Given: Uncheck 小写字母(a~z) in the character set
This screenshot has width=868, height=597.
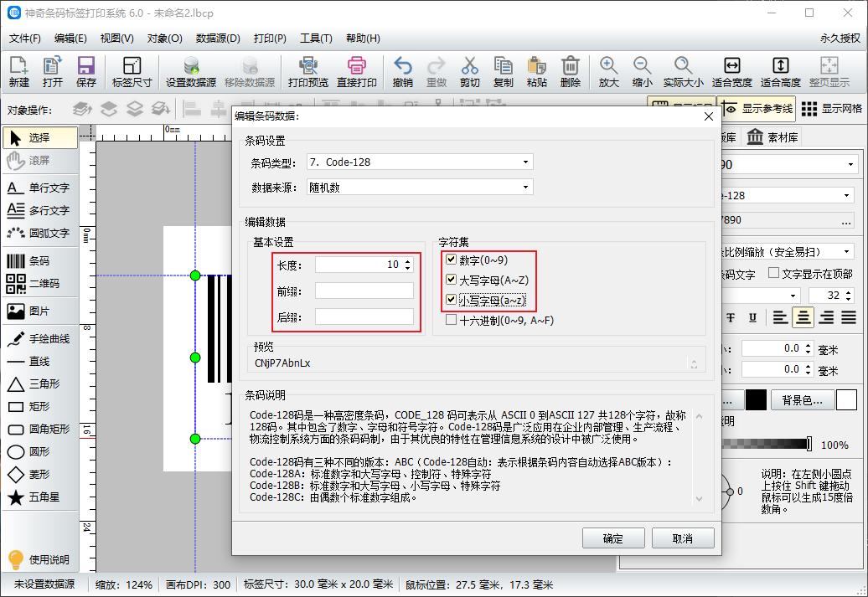Looking at the screenshot, I should 451,299.
